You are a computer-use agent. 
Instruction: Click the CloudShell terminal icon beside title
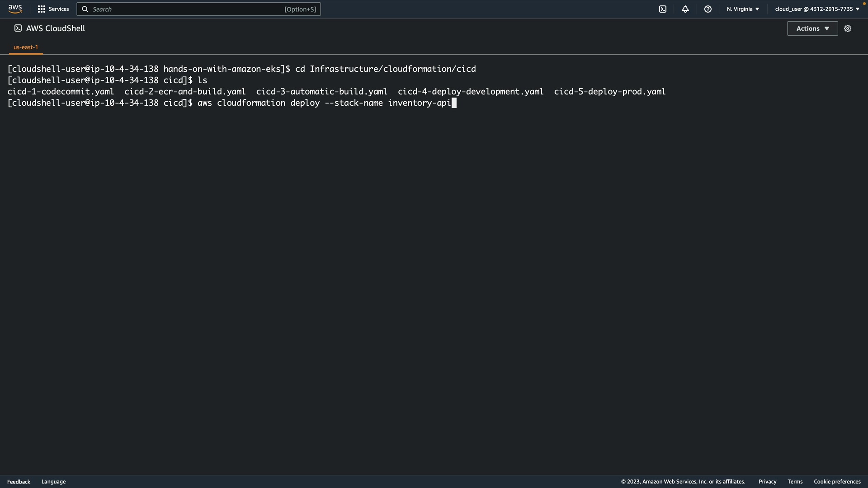[x=18, y=28]
